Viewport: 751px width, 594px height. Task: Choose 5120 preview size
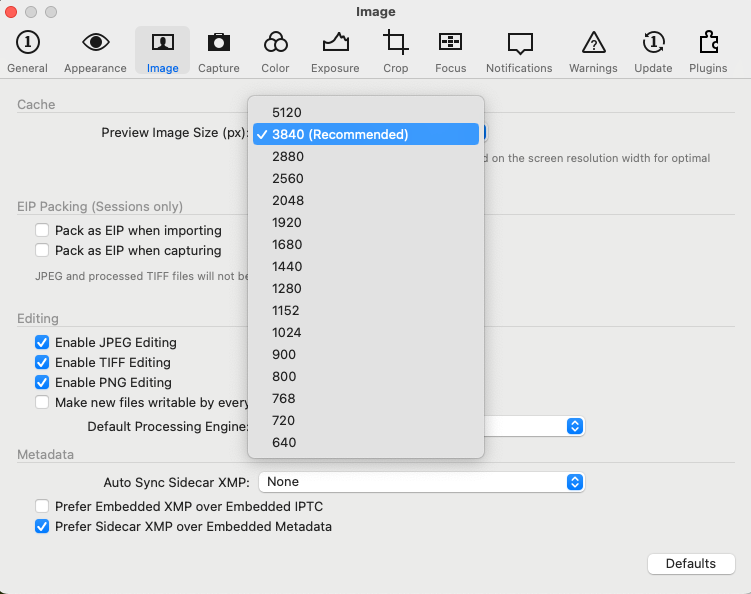click(x=366, y=113)
